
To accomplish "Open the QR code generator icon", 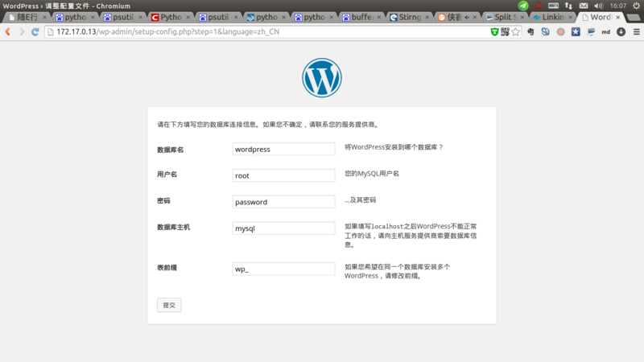I will point(506,31).
